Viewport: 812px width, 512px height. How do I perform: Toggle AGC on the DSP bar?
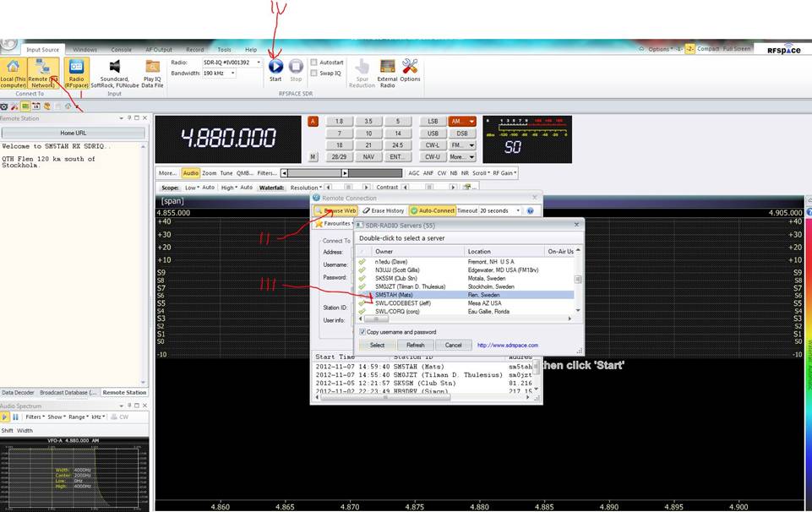(414, 173)
